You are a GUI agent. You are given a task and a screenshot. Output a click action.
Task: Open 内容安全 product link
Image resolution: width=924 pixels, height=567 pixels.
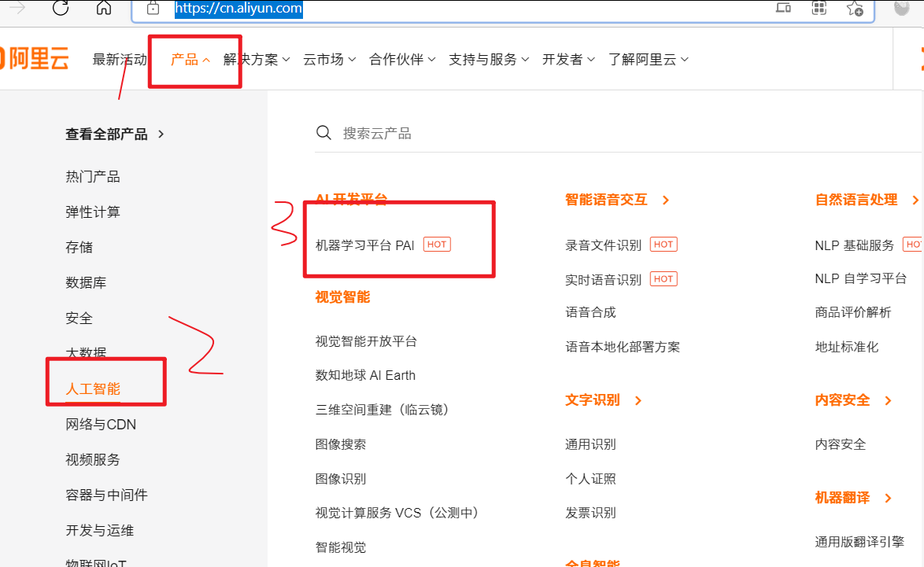point(841,444)
